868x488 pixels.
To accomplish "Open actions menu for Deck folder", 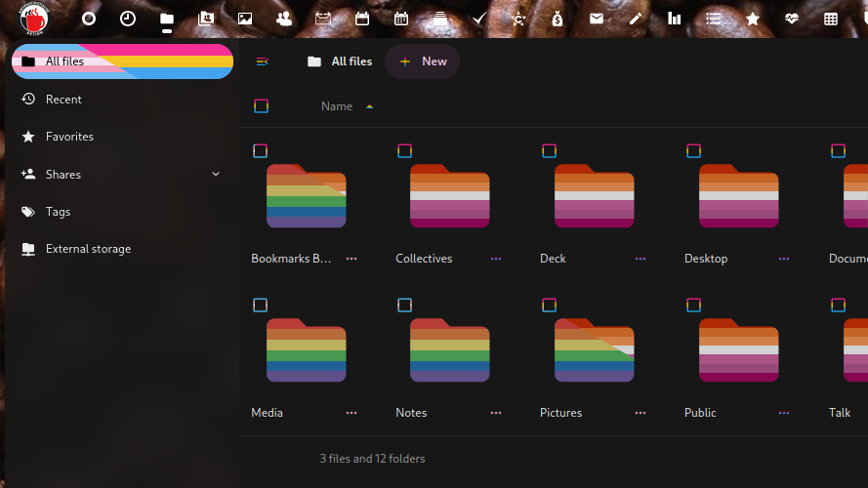I will 641,259.
